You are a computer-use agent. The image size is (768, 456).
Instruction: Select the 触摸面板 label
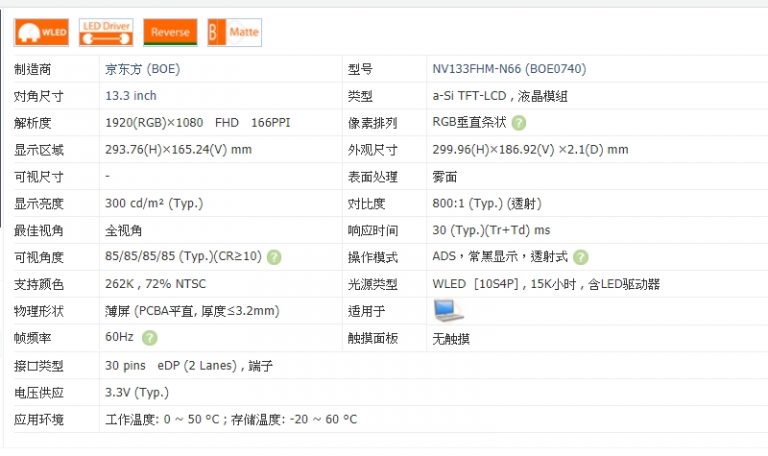(x=373, y=338)
